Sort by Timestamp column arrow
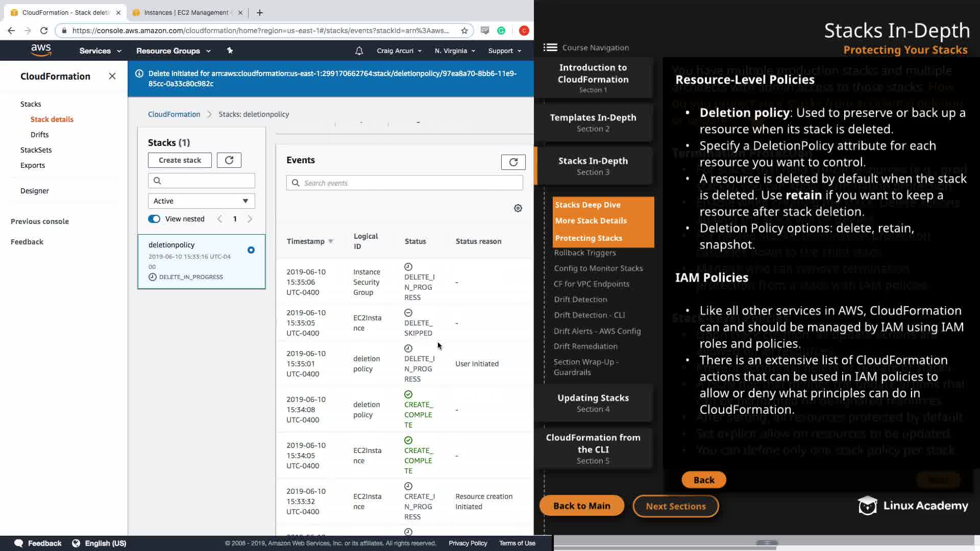The image size is (980, 551). (331, 241)
